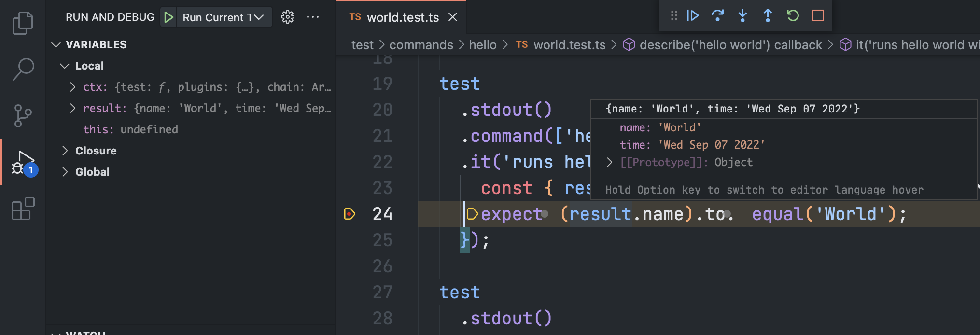Click '.stdout()' on line 20
Screen dimensions: 980x335
(x=506, y=110)
